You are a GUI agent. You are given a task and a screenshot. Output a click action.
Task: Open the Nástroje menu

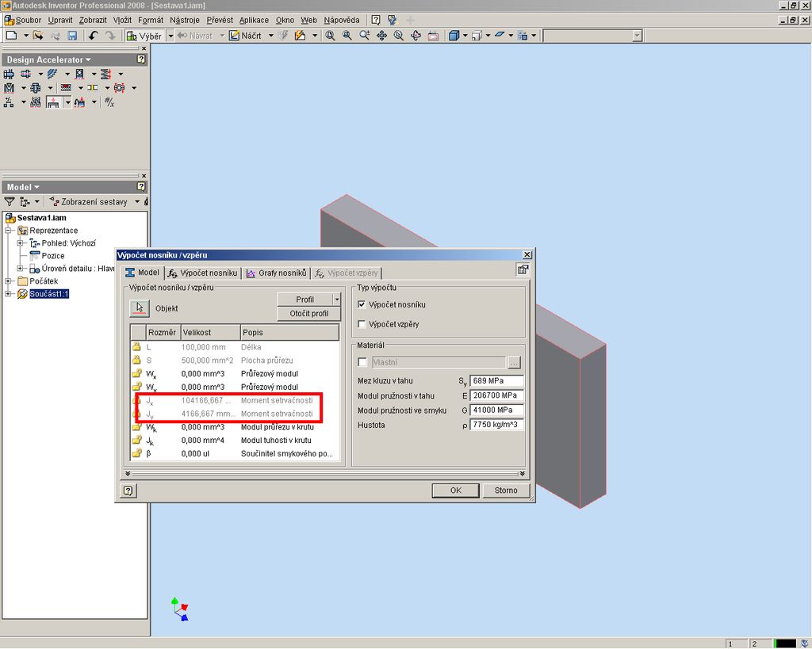click(185, 20)
